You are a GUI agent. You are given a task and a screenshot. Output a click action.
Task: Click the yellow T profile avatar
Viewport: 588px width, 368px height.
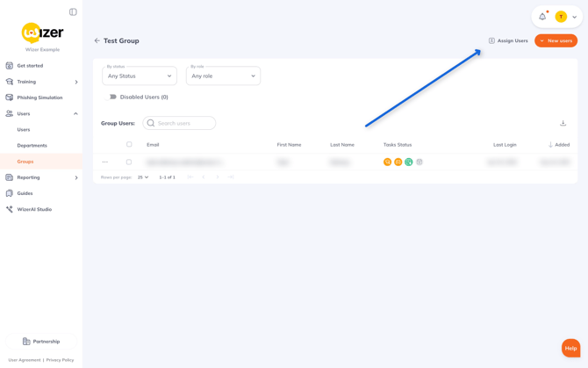coord(561,17)
